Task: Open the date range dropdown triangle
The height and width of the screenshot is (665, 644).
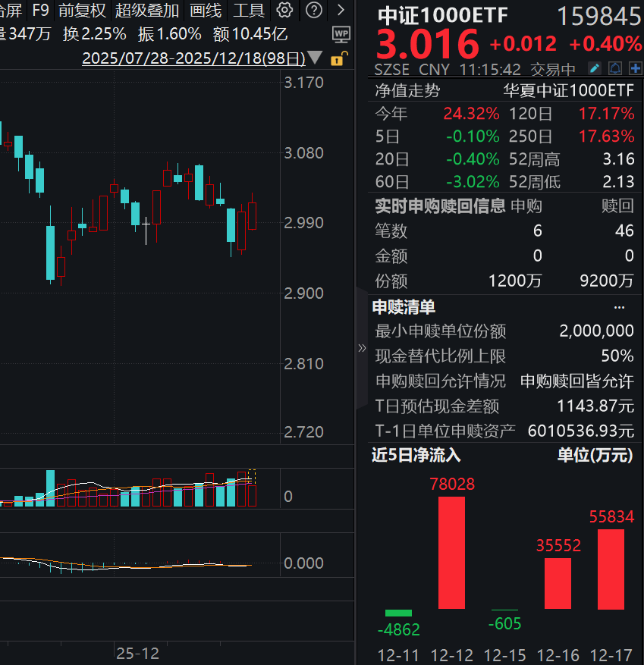Action: point(316,58)
